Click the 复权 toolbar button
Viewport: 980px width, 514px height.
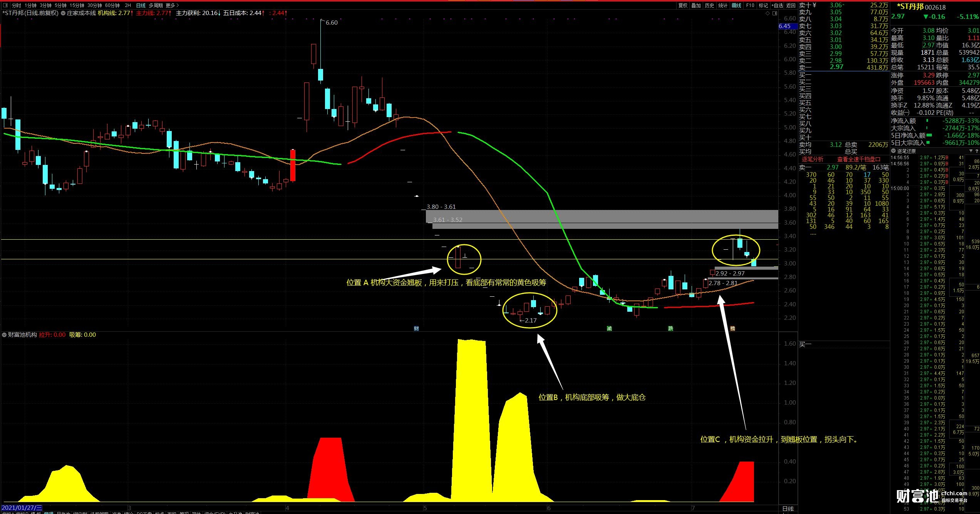[x=683, y=5]
